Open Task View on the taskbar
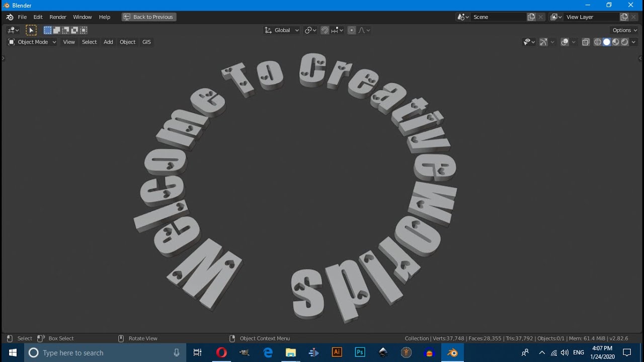Viewport: 644px width, 362px height. 198,353
